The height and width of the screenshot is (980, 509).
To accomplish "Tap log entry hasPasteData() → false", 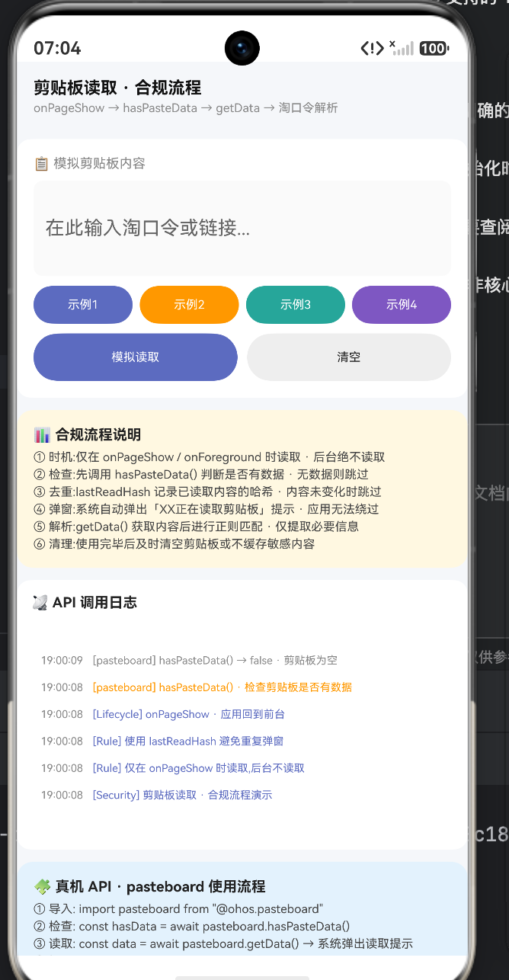I will point(215,661).
